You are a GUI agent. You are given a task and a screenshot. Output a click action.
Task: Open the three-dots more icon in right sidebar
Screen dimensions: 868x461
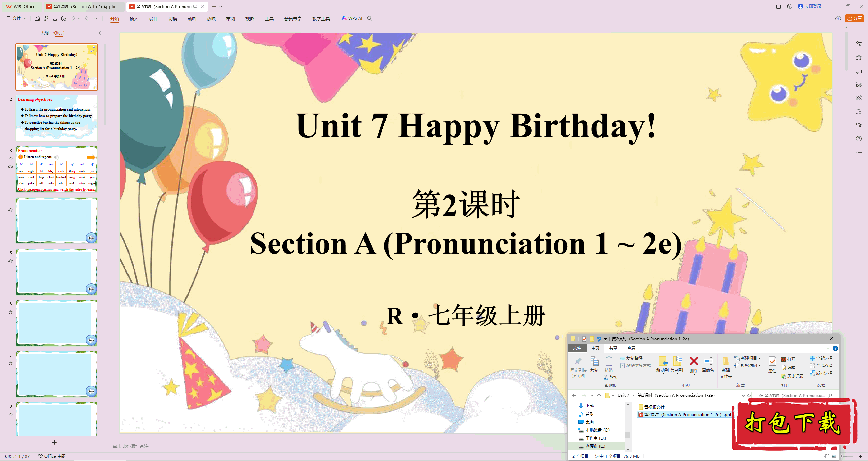click(859, 152)
